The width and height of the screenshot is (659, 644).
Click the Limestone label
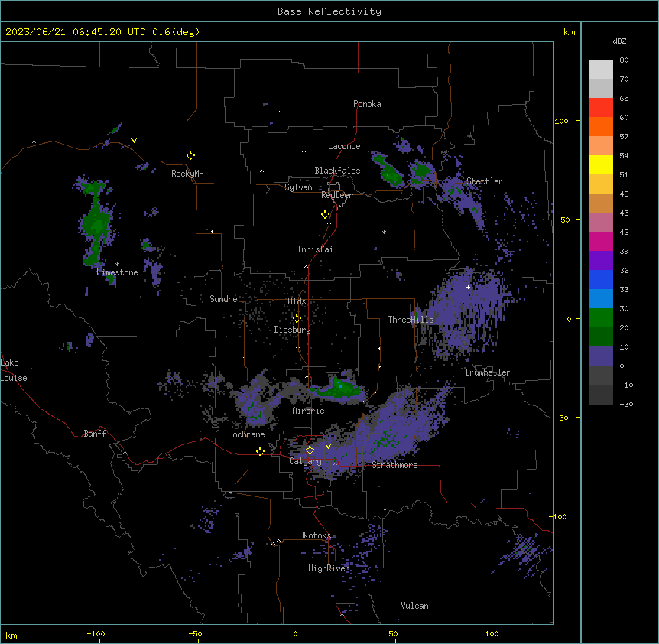click(x=117, y=272)
